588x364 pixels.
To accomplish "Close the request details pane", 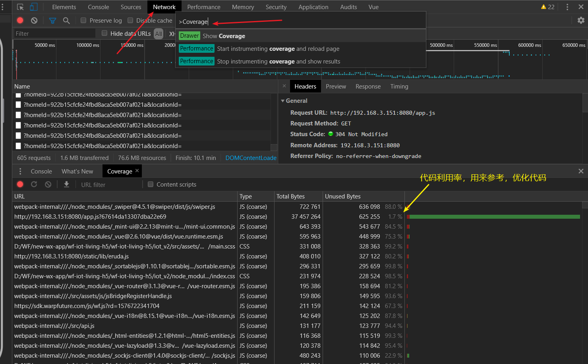I will (284, 86).
